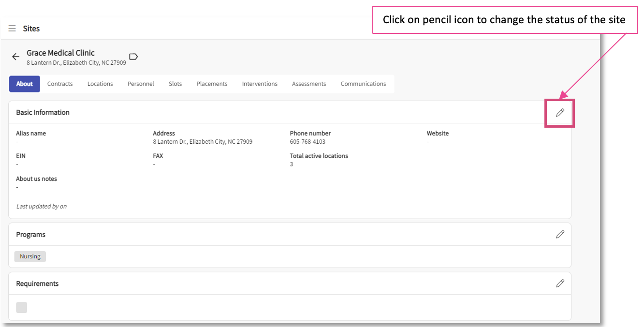The height and width of the screenshot is (327, 644).
Task: Open the Slots tab
Action: pyautogui.click(x=175, y=84)
